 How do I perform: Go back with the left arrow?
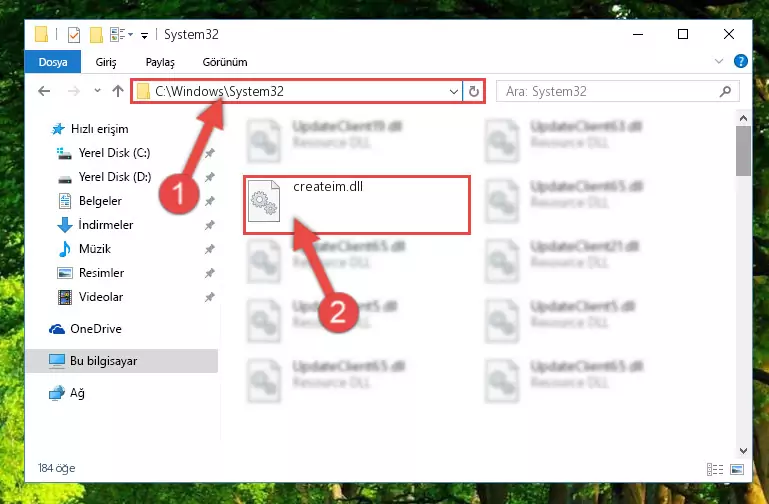pyautogui.click(x=44, y=91)
